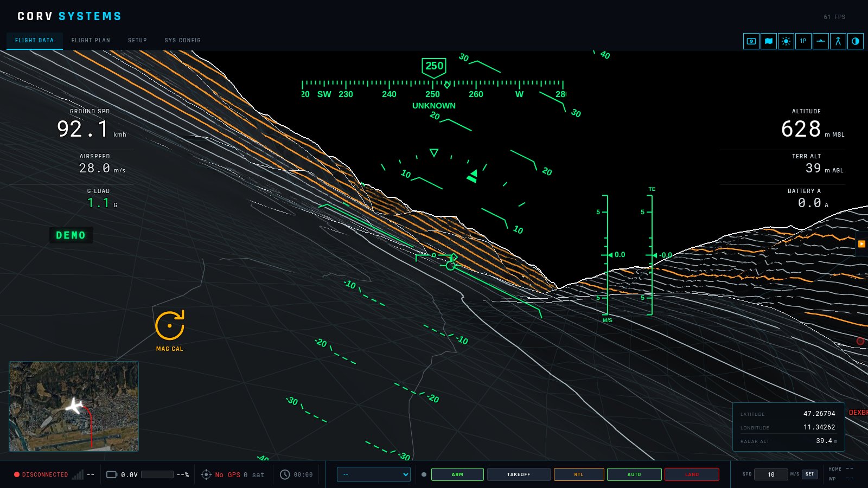This screenshot has height=488, width=868.
Task: Click the 1.1 G-load value
Action: click(x=98, y=203)
